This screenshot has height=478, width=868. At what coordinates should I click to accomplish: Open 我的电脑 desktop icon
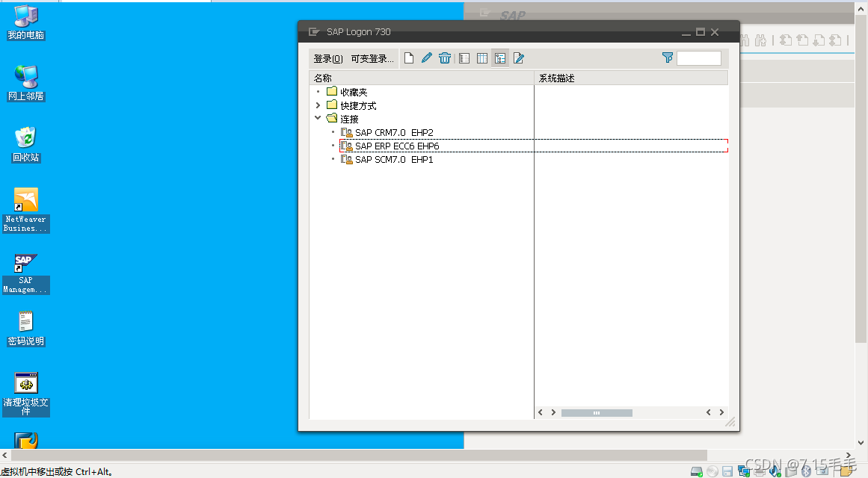pos(26,22)
